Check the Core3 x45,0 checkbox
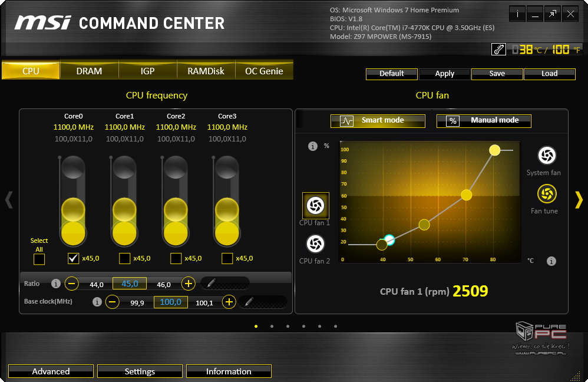The width and height of the screenshot is (588, 382). pos(227,258)
